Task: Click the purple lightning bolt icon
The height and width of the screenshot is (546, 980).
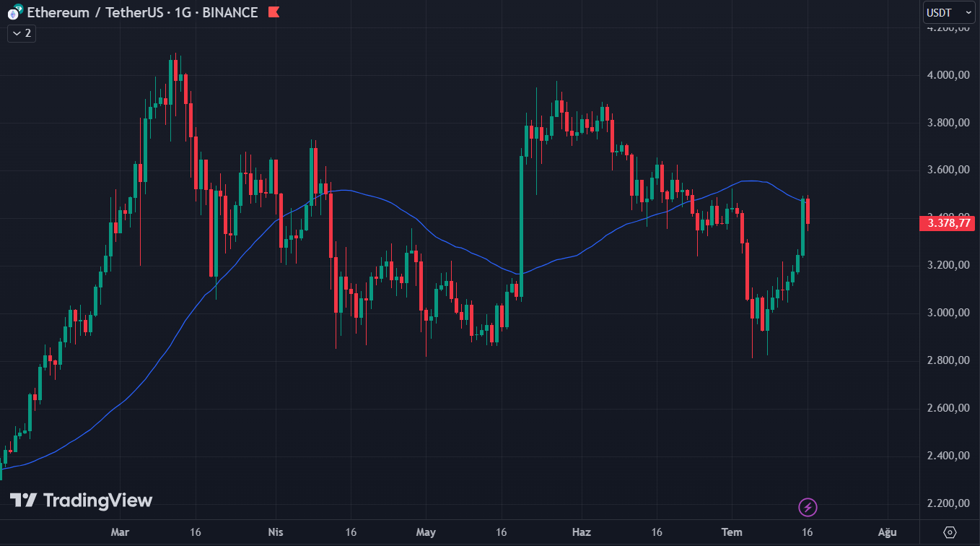Action: pyautogui.click(x=808, y=508)
